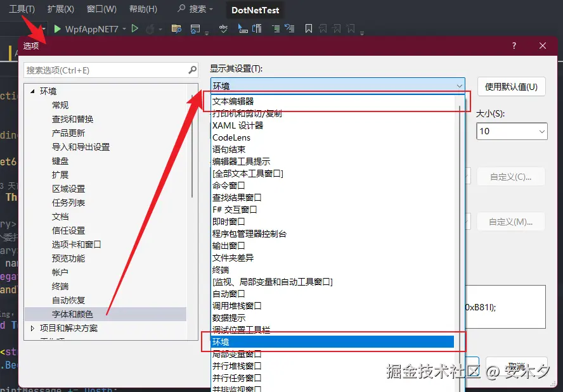
Task: Select 选项卡和窗口 in the tree
Action: pyautogui.click(x=77, y=244)
